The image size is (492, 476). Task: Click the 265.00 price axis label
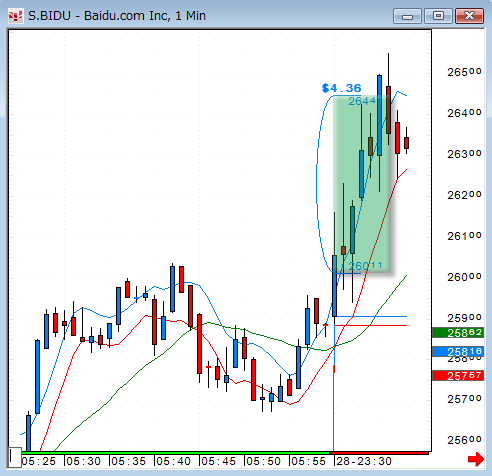(x=464, y=72)
